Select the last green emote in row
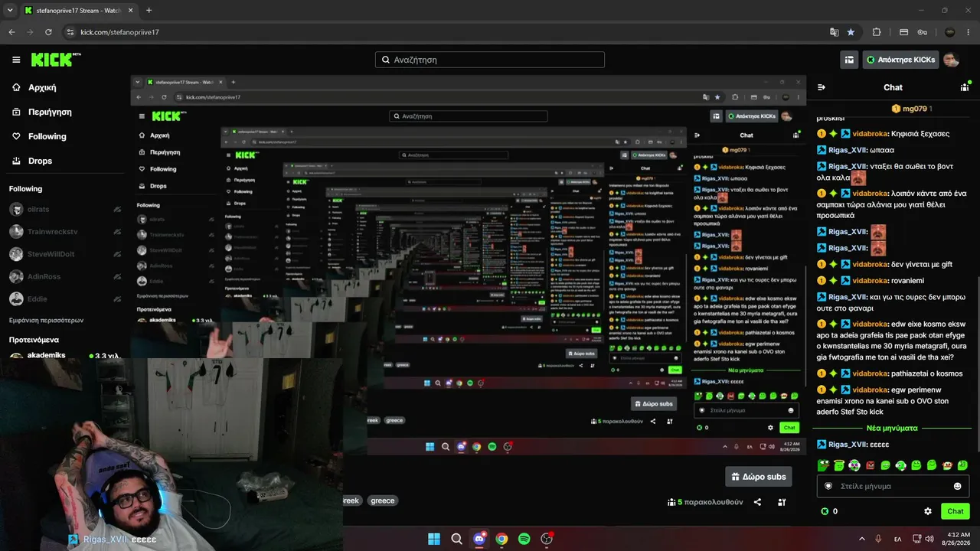Image resolution: width=980 pixels, height=551 pixels. (x=963, y=465)
